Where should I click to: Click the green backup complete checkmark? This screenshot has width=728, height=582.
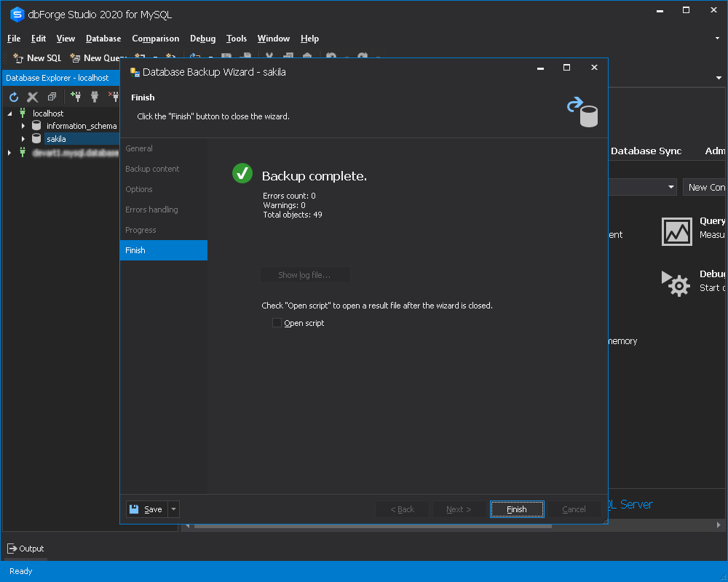point(242,174)
